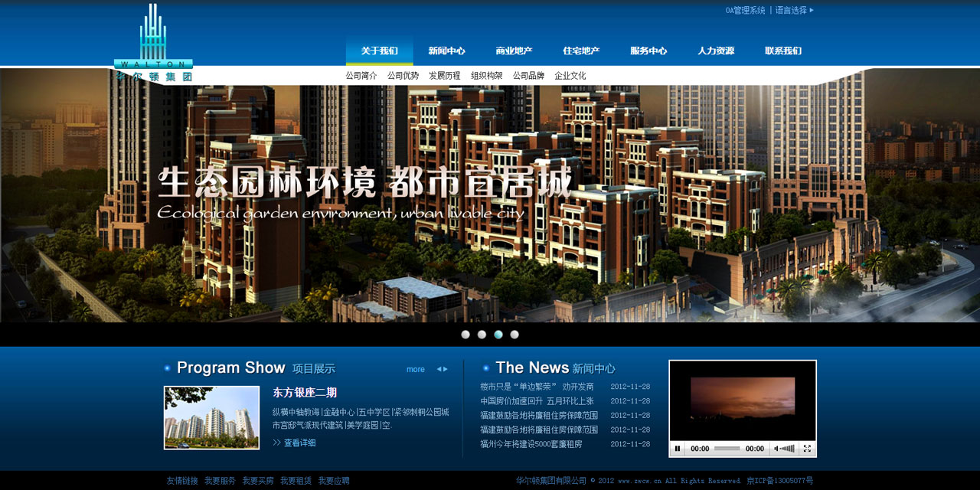The height and width of the screenshot is (490, 980).
Task: Enter fullscreen in the video player
Action: tap(807, 449)
